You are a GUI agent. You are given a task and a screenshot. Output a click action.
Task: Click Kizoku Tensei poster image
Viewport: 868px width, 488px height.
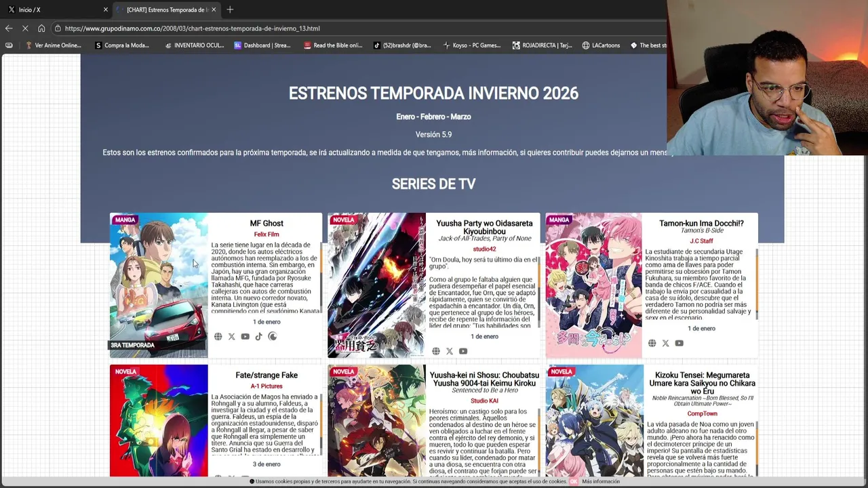tap(595, 420)
